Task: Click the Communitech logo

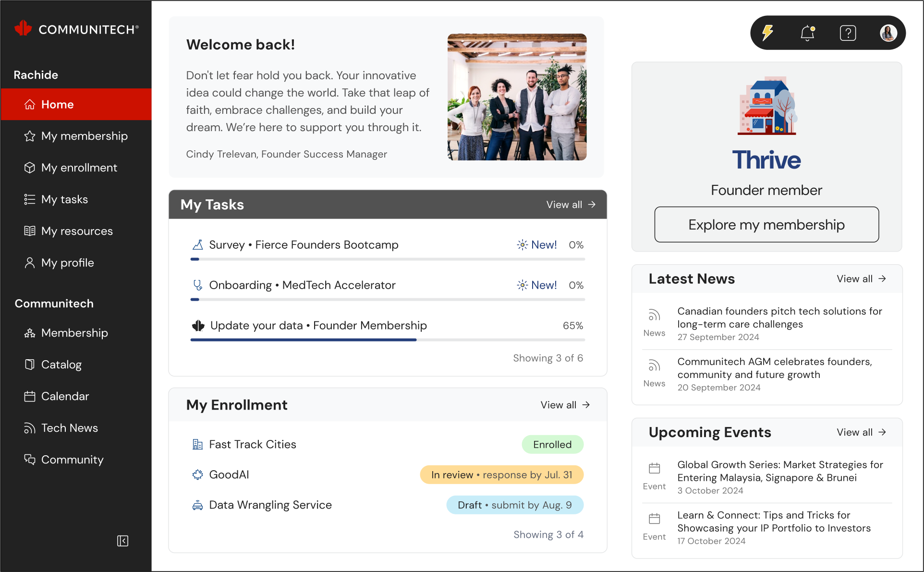Action: click(76, 29)
